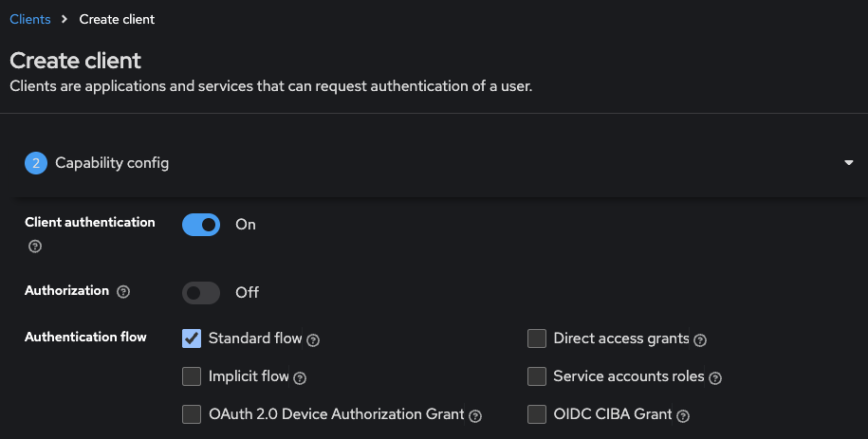Image resolution: width=868 pixels, height=439 pixels.
Task: Enable Direct access grants checkbox
Action: point(537,338)
